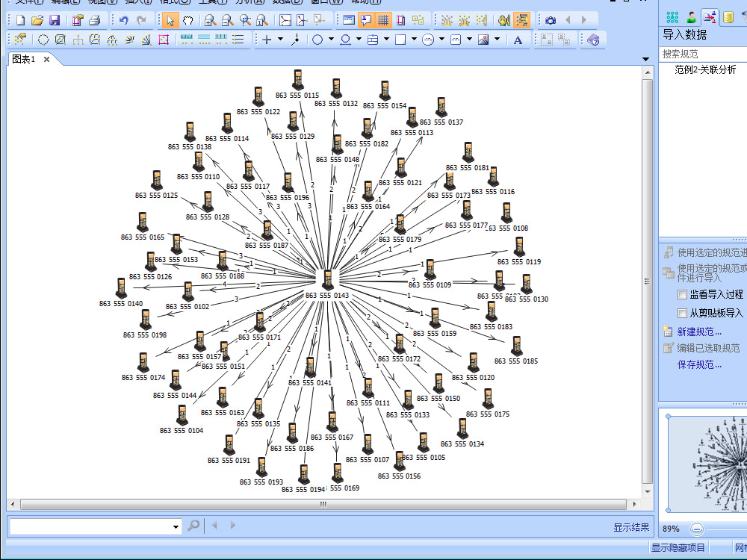This screenshot has height=560, width=747.
Task: Select the pointer arrow tool
Action: click(170, 20)
